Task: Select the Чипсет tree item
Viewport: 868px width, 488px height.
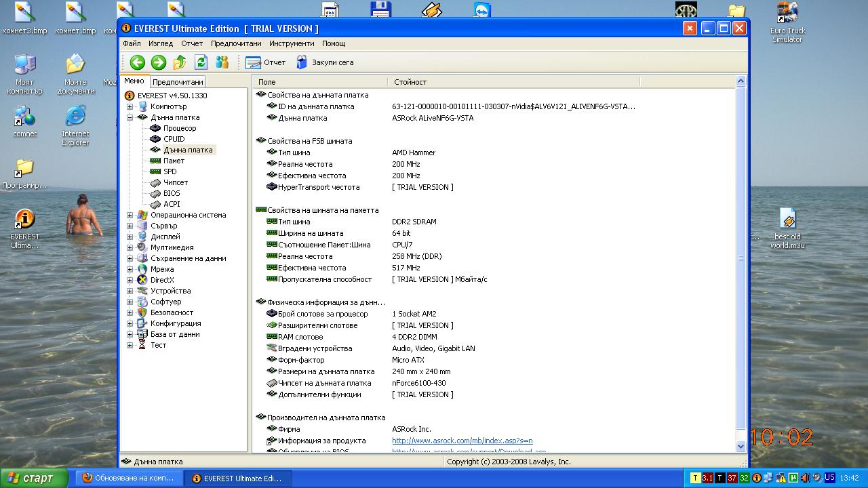Action: tap(175, 182)
